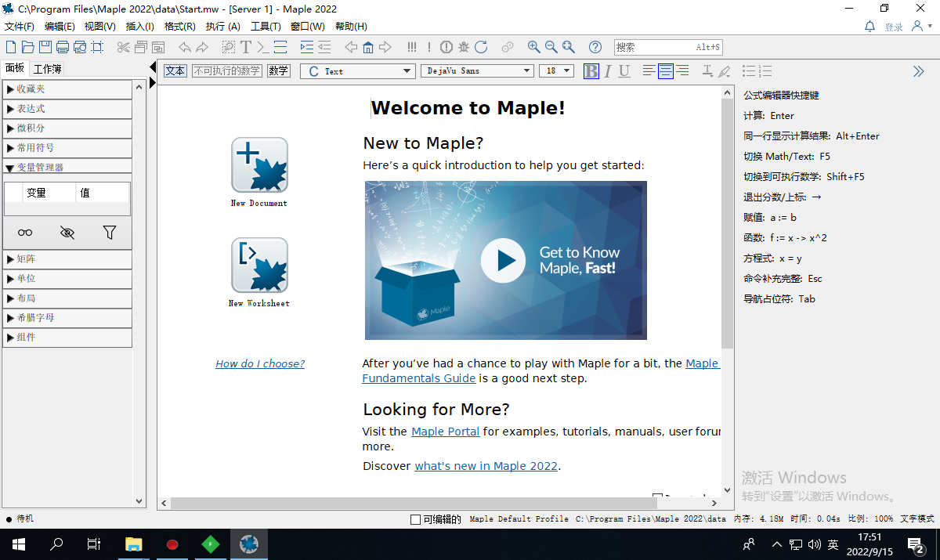Open the 文件(F) menu
This screenshot has width=940, height=560.
(20, 27)
